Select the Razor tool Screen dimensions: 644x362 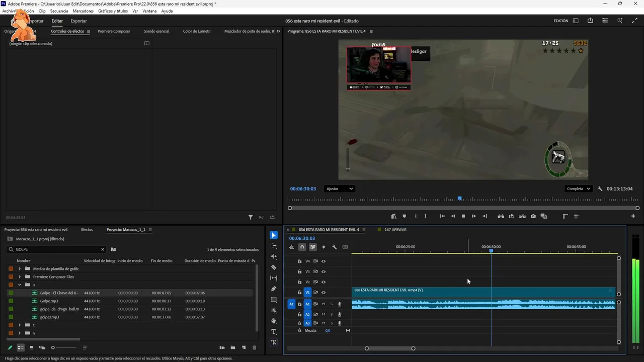tap(274, 267)
